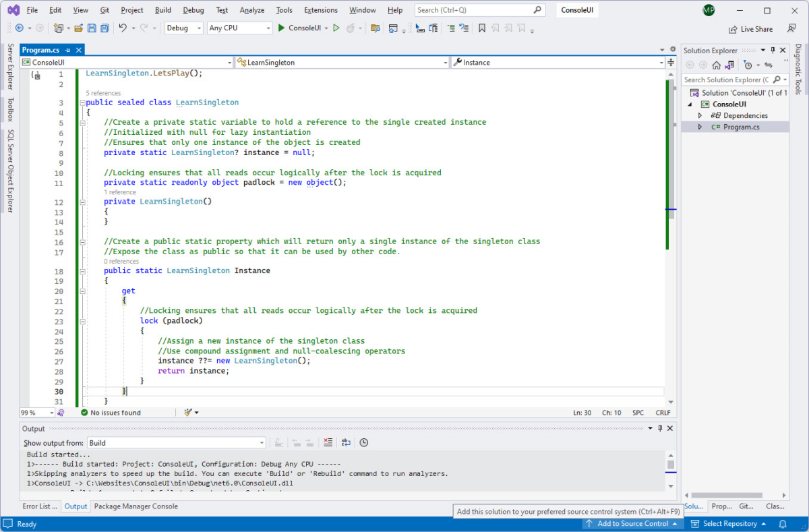
Task: Click the Output window vertical scrollbar
Action: coord(671,471)
